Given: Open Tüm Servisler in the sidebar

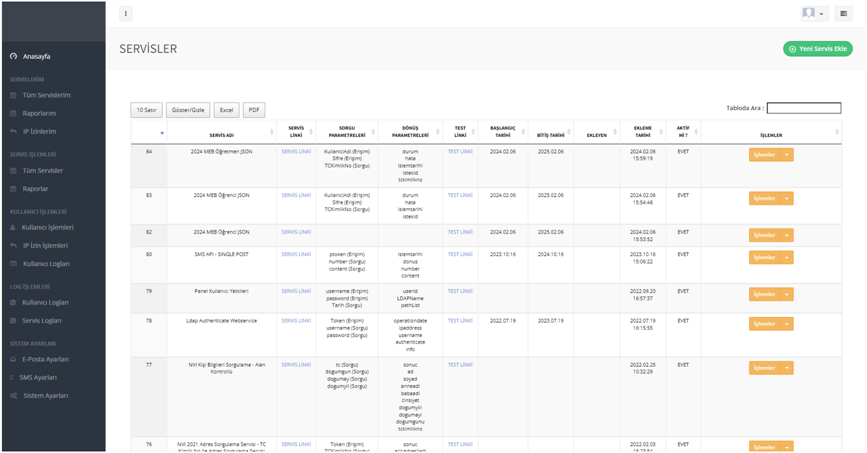Looking at the screenshot, I should (x=43, y=171).
